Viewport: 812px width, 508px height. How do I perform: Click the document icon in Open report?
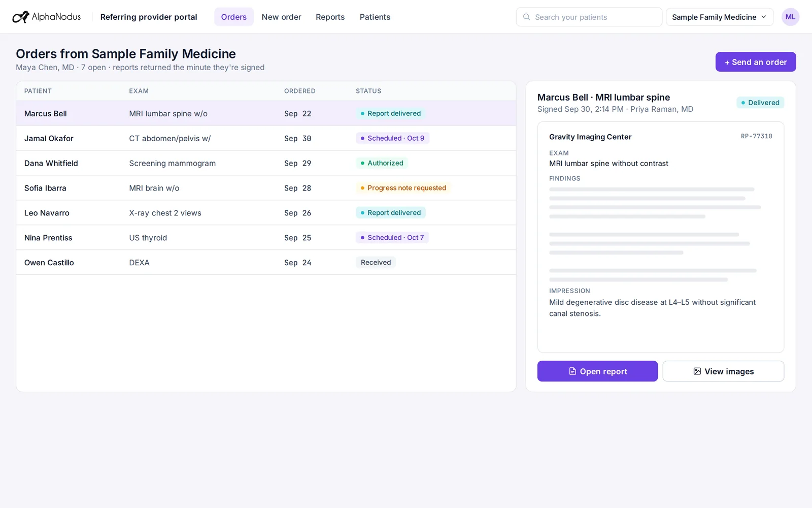coord(572,371)
